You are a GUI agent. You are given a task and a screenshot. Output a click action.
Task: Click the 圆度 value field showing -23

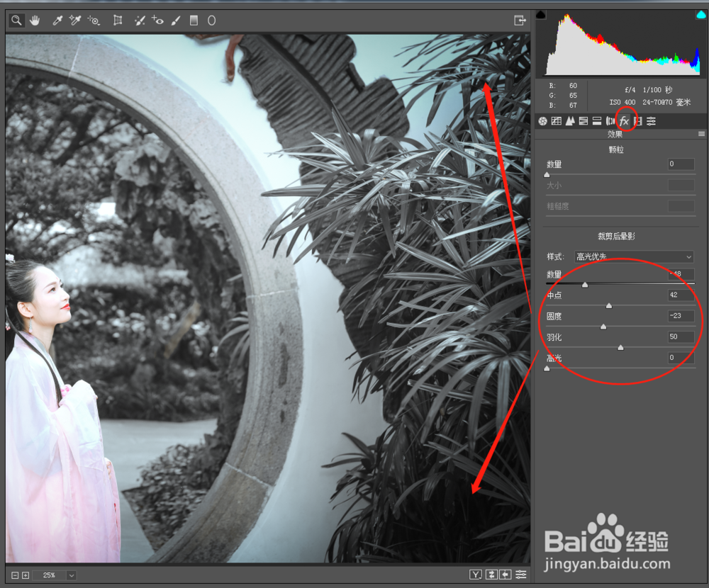(681, 316)
